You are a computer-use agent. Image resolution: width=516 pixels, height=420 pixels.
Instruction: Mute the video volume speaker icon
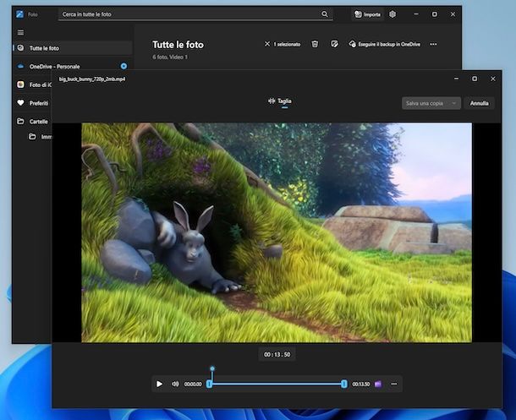click(175, 384)
